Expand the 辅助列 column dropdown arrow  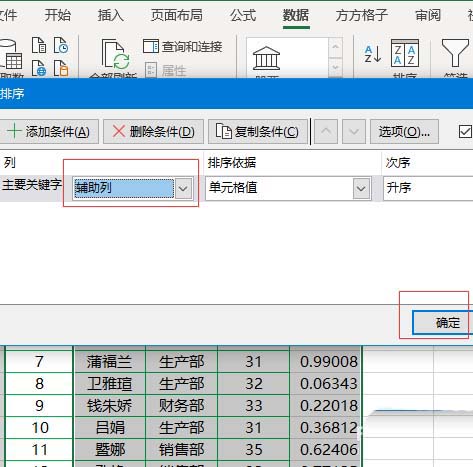(183, 189)
